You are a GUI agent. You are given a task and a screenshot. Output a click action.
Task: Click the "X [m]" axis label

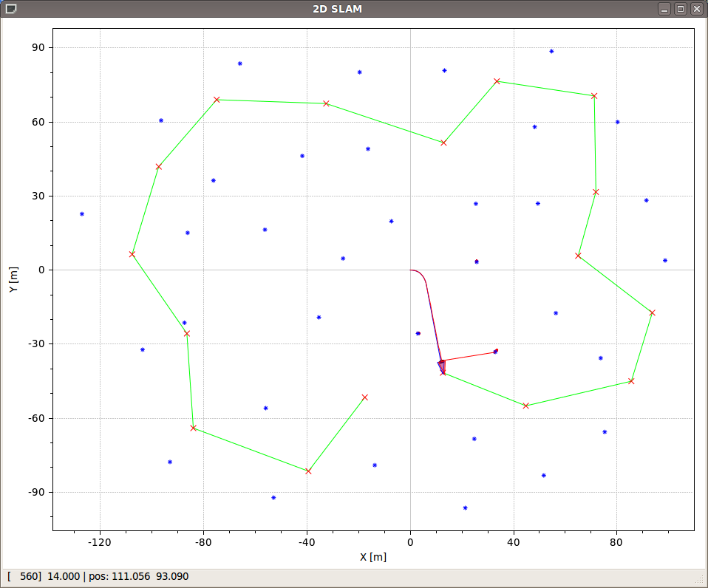373,557
